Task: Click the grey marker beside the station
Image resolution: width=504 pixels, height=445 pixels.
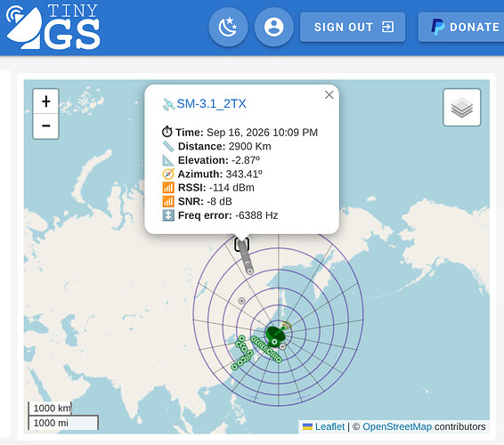Action: coord(282,347)
